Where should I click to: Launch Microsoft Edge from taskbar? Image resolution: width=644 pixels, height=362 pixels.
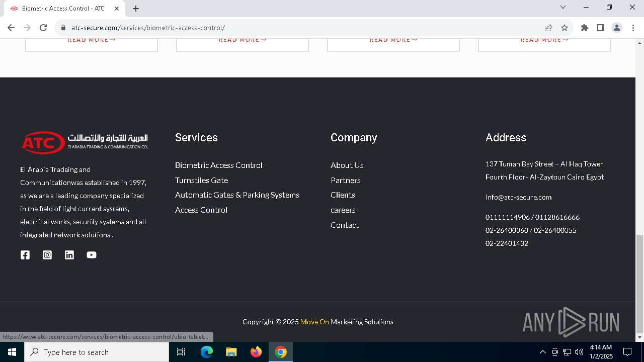coord(207,352)
